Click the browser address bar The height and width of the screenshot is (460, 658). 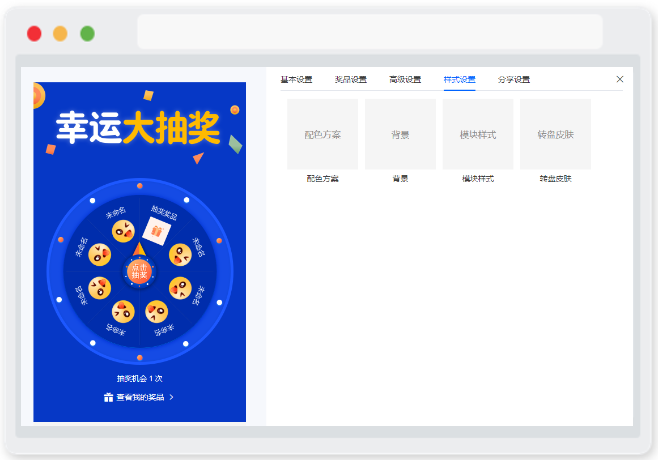[x=370, y=31]
